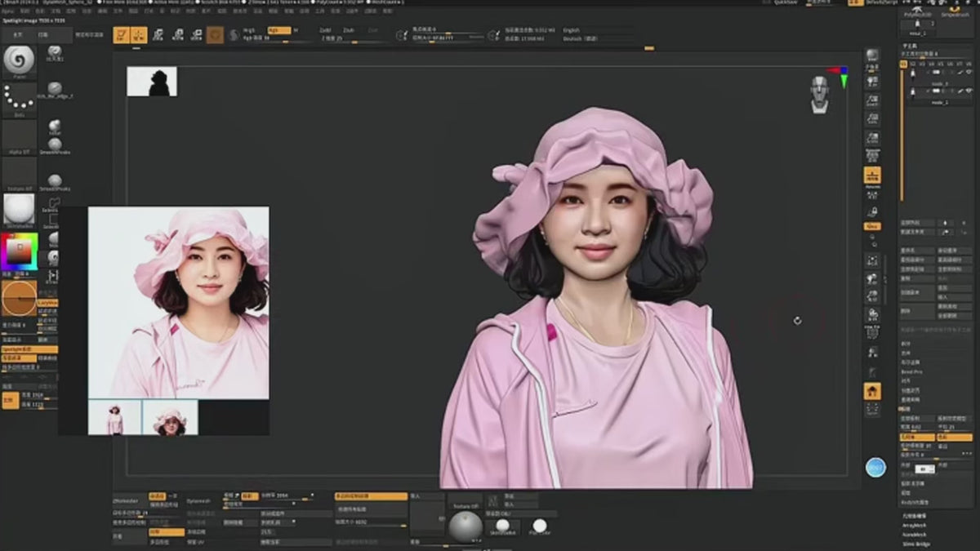Viewport: 980px width, 551px height.
Task: Click the XYZ axis indicator in canvas corner
Action: 840,77
